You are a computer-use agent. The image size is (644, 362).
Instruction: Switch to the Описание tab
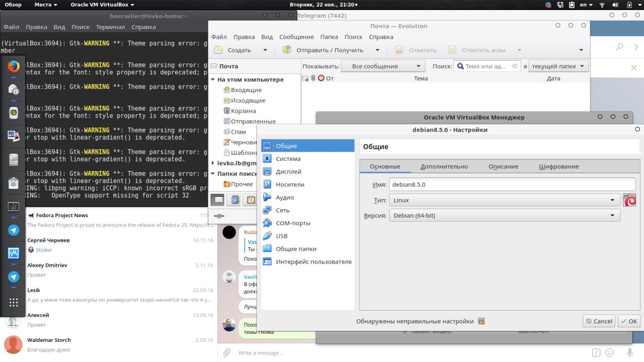tap(503, 166)
